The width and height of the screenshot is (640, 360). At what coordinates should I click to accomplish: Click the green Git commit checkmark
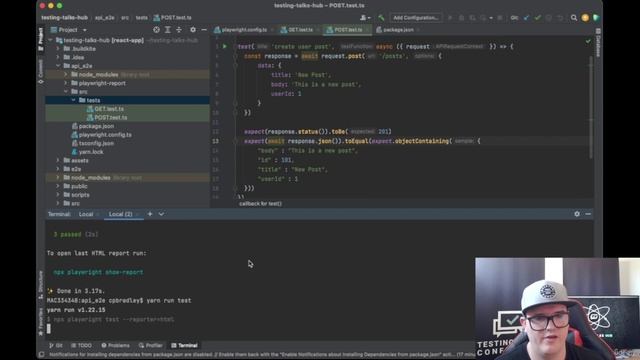click(x=538, y=18)
